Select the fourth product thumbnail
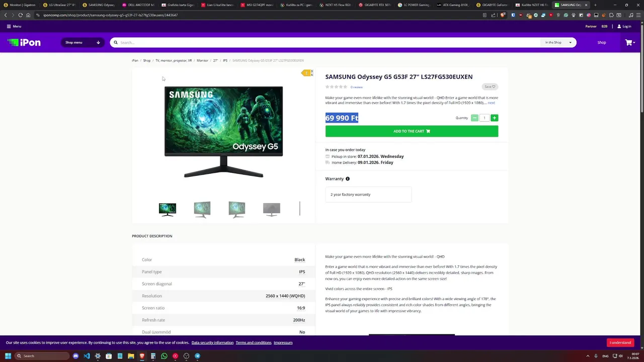The height and width of the screenshot is (362, 644). (271, 209)
